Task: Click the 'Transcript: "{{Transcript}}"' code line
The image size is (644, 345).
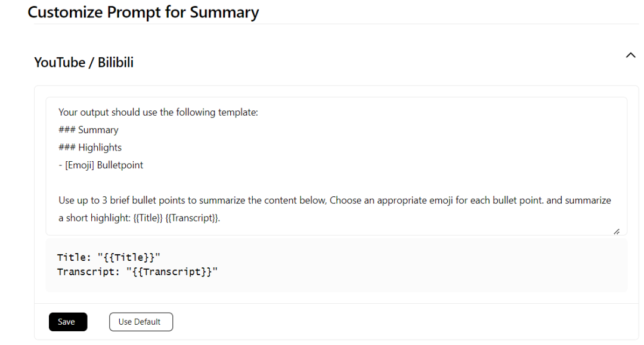Action: click(138, 272)
